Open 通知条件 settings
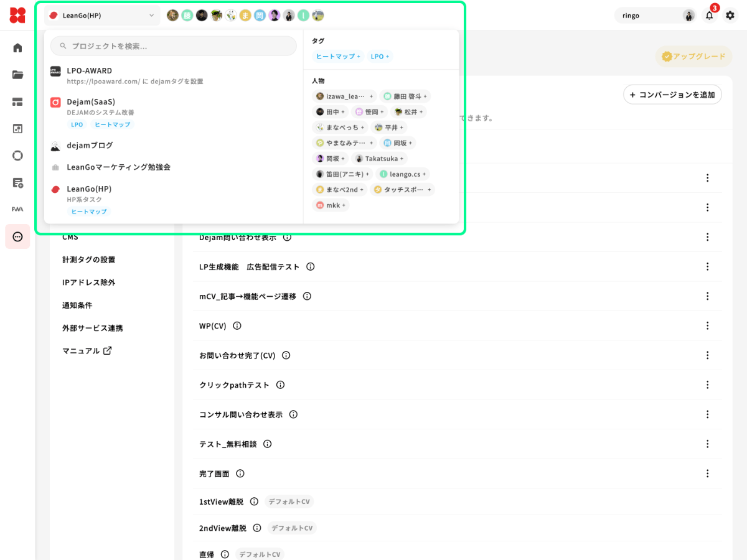The height and width of the screenshot is (560, 747). coord(77,305)
